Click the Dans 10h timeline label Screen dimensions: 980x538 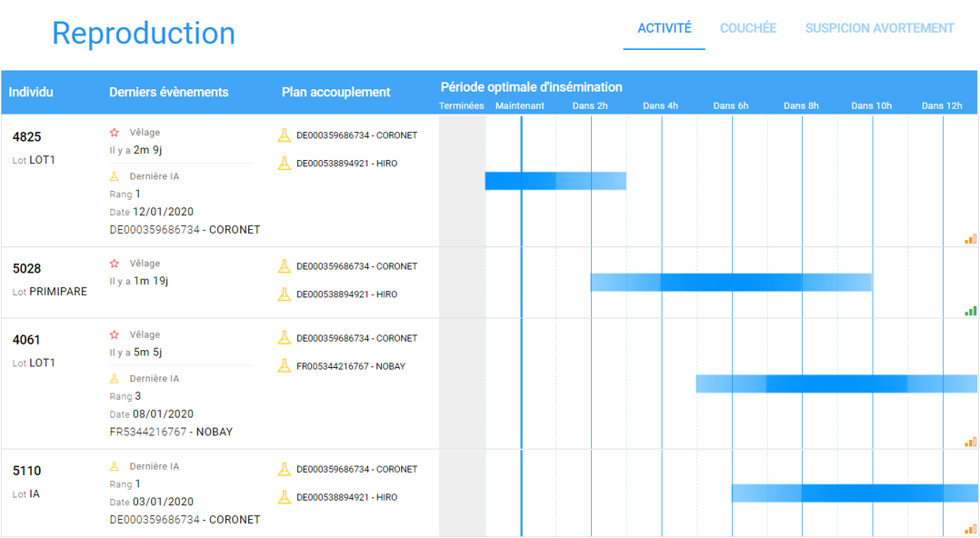point(871,105)
